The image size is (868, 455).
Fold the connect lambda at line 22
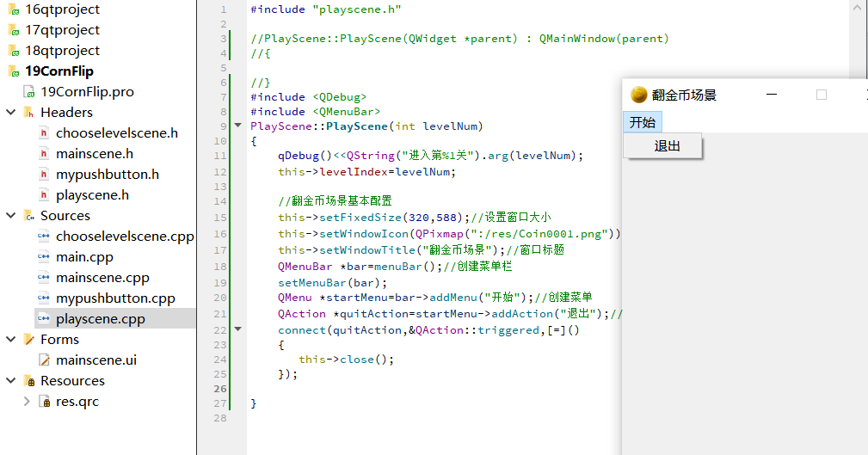tap(238, 329)
